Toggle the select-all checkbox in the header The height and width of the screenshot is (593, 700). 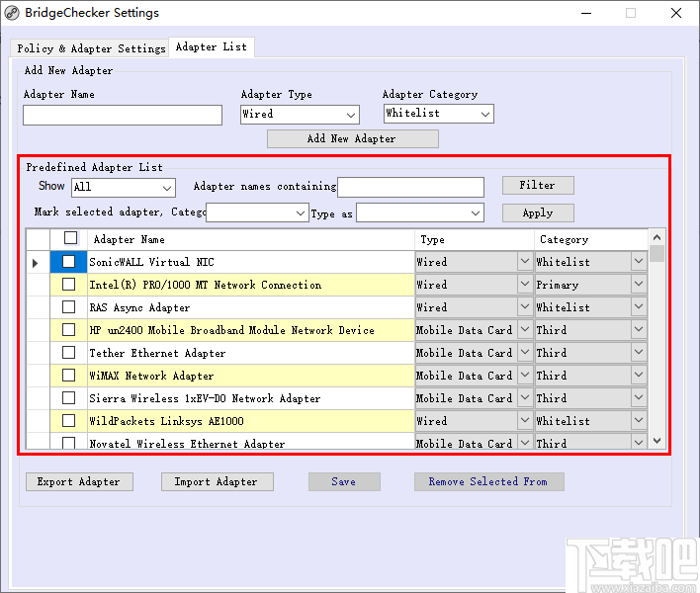click(x=70, y=238)
